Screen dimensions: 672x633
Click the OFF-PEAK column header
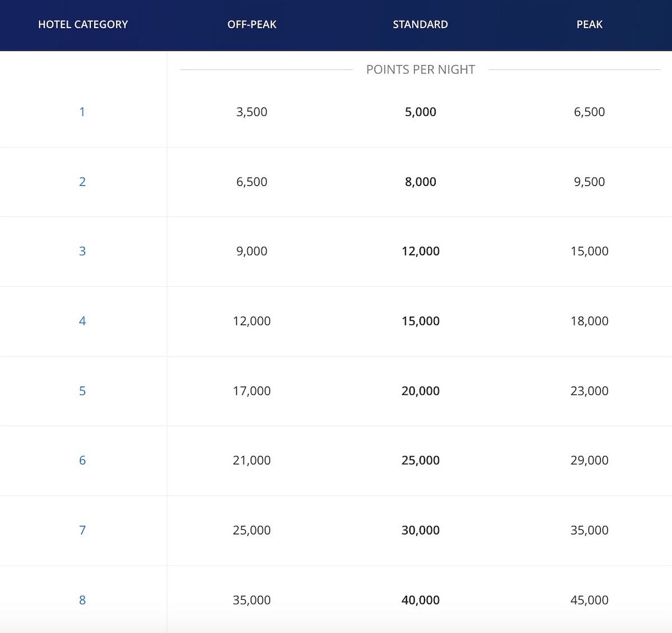pos(252,25)
